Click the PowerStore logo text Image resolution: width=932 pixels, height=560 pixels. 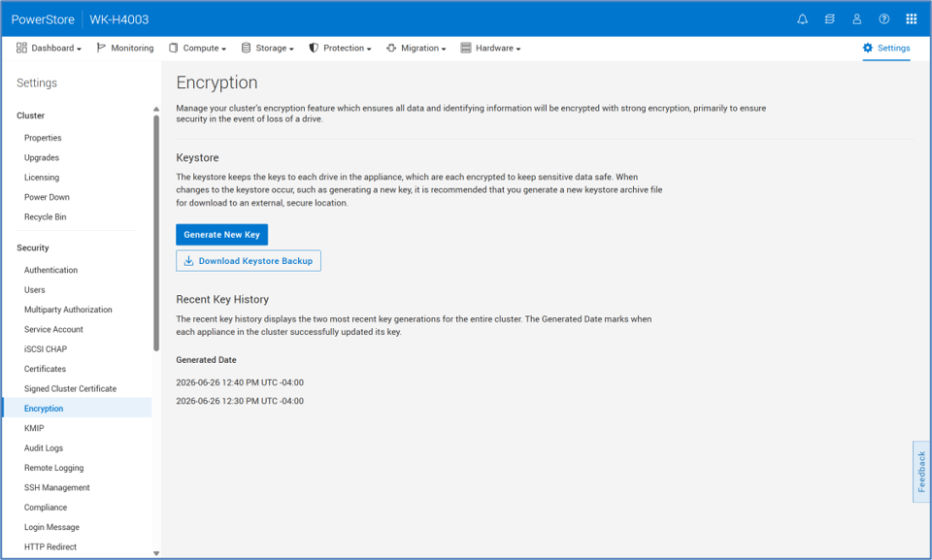point(43,19)
